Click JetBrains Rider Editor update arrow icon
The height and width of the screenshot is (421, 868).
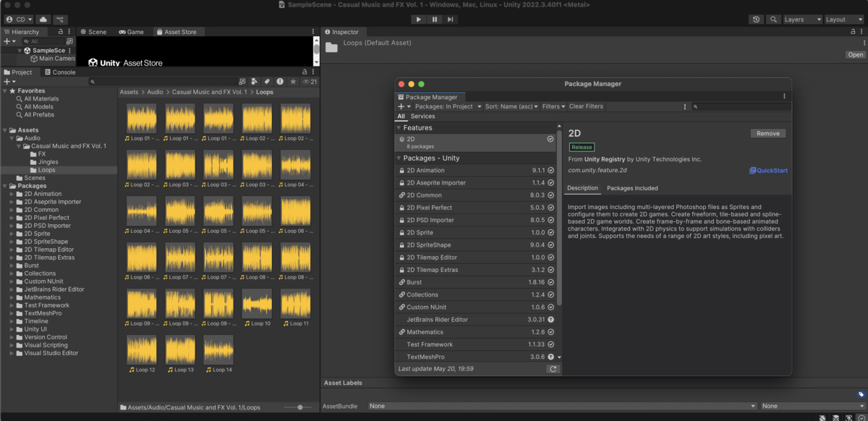click(x=550, y=320)
